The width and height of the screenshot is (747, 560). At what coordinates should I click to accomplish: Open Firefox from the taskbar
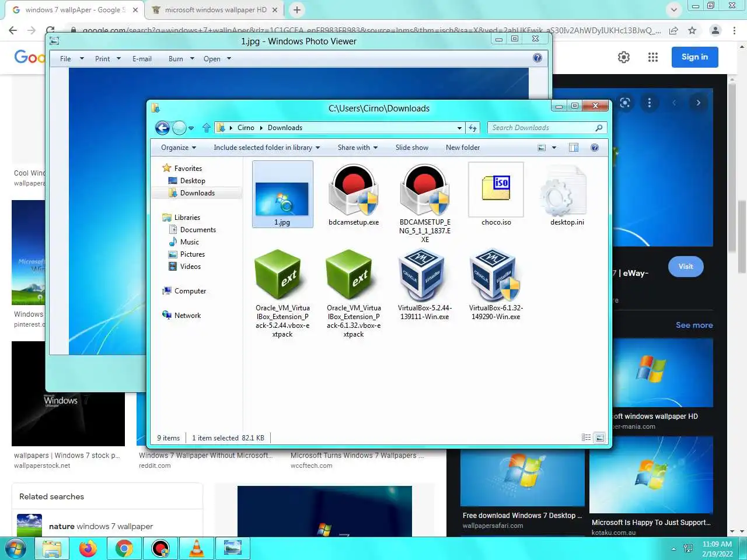[x=88, y=548]
